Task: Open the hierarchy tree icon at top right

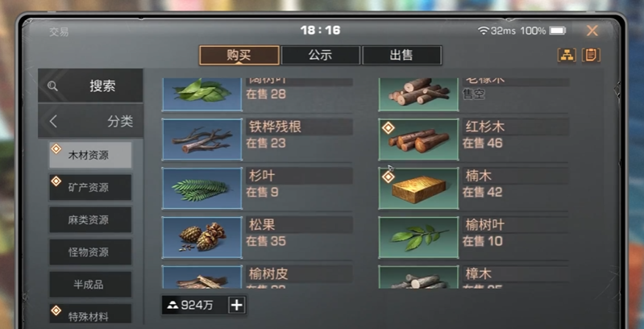Action: click(567, 55)
